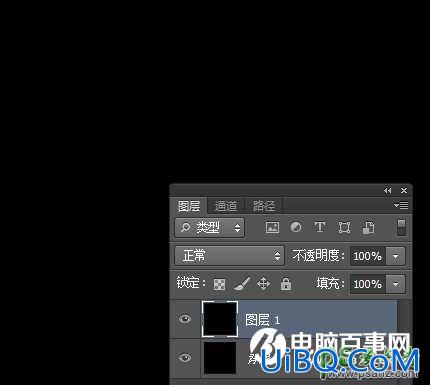Viewport: 430px width, 385px height.
Task: Select the 图层 1 thumbnail
Action: [220, 319]
